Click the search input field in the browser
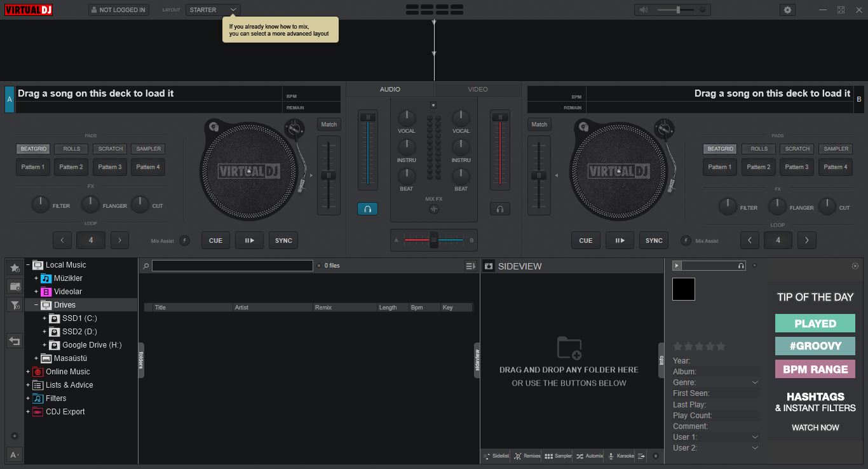868x469 pixels. [x=232, y=266]
